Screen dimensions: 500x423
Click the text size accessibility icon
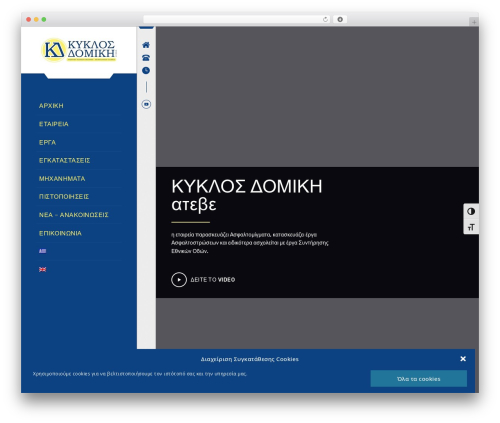point(471,227)
